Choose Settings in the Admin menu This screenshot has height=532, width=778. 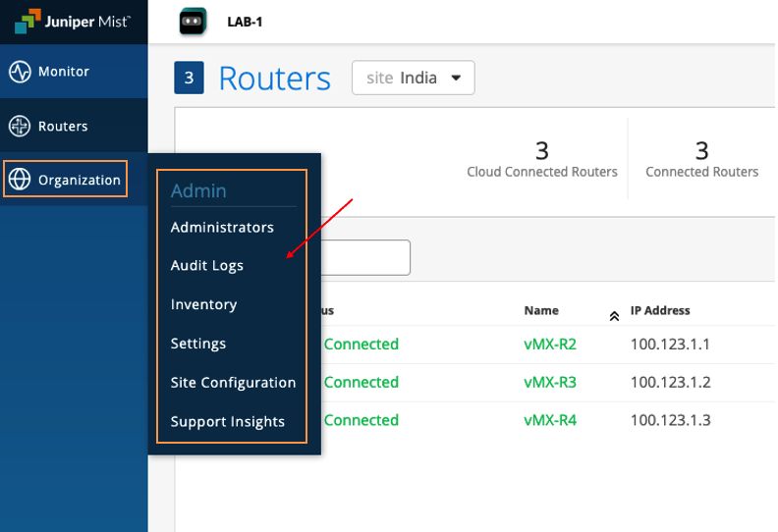[x=198, y=344]
